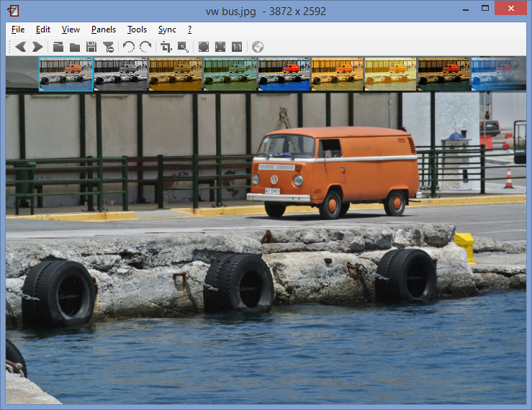
Task: Open the File menu
Action: 18,29
